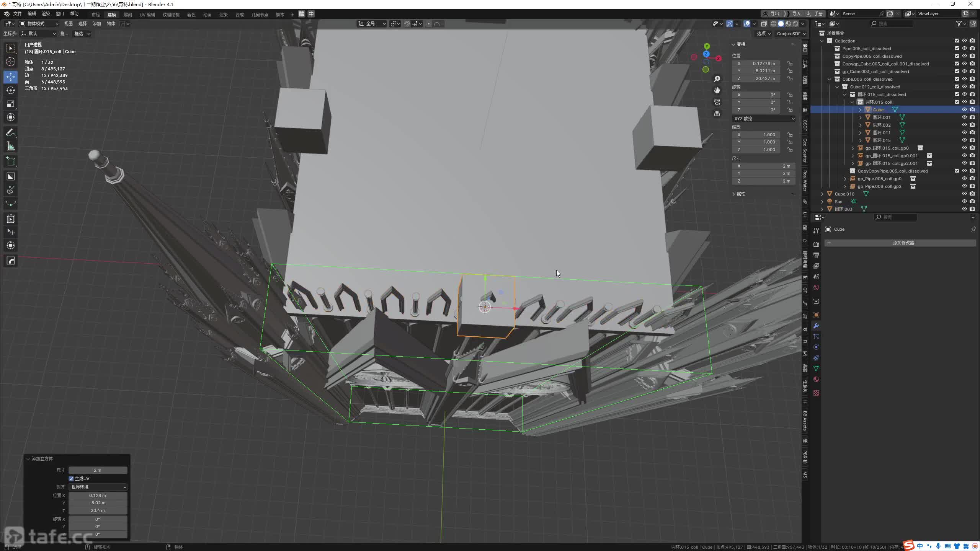980x551 pixels.
Task: Select the Scale tool in the toolbar
Action: tap(11, 104)
